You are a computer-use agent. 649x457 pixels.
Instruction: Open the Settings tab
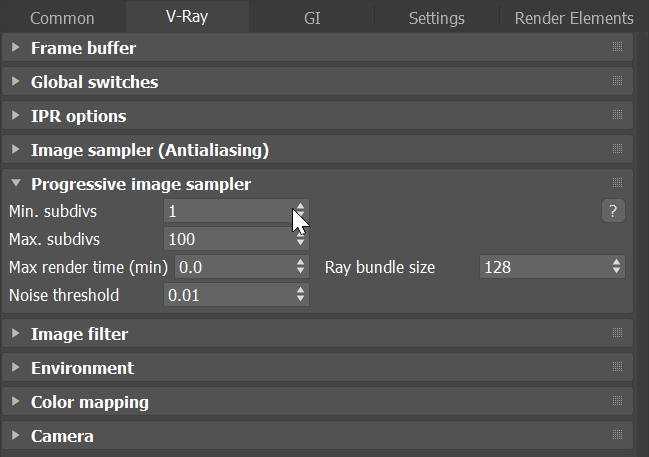click(x=436, y=18)
